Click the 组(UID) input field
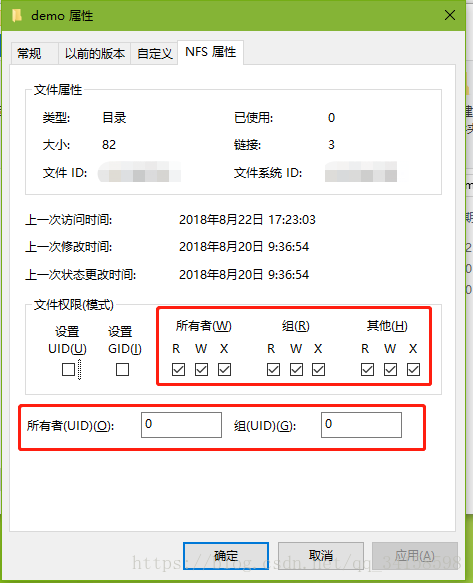Viewport: 473px width, 583px height. point(361,425)
